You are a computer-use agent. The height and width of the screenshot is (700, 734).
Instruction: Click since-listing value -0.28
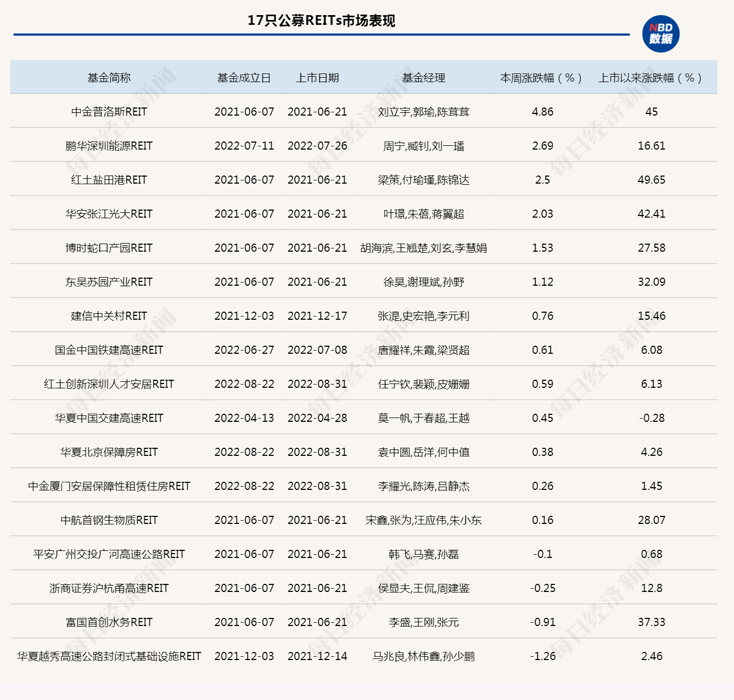click(x=652, y=418)
